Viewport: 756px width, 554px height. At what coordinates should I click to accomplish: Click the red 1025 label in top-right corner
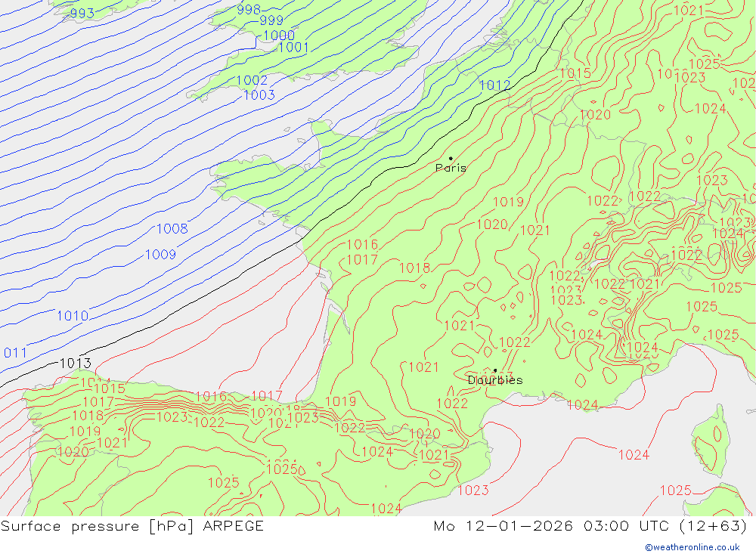pyautogui.click(x=705, y=64)
